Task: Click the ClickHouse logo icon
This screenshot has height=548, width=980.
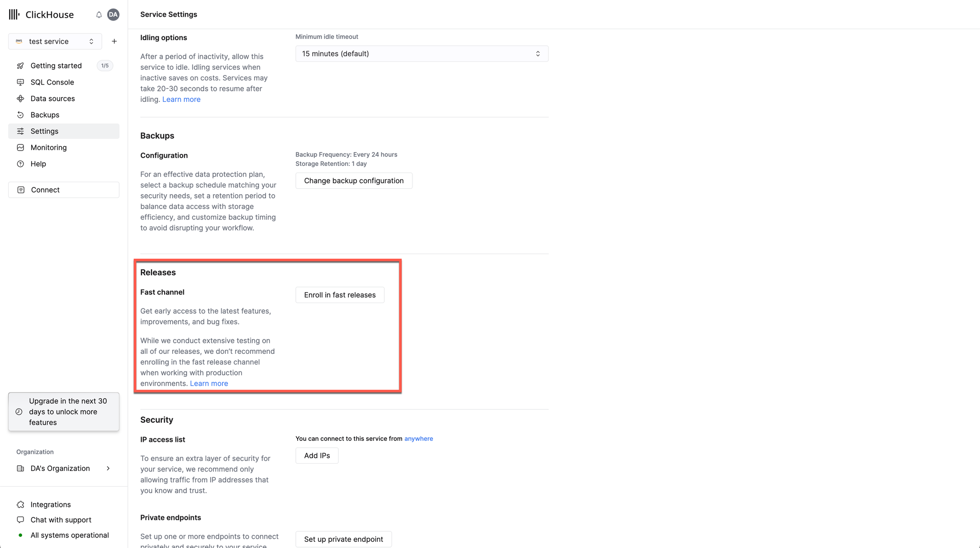Action: (14, 14)
